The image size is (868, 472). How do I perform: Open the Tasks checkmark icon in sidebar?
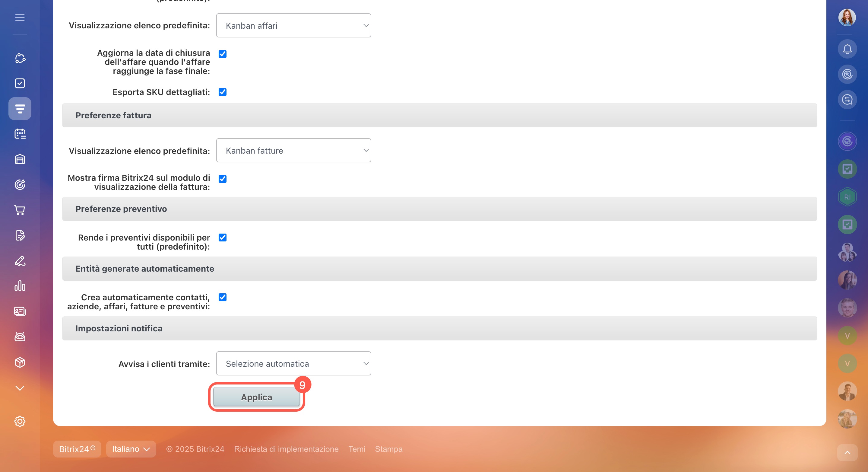pyautogui.click(x=20, y=83)
